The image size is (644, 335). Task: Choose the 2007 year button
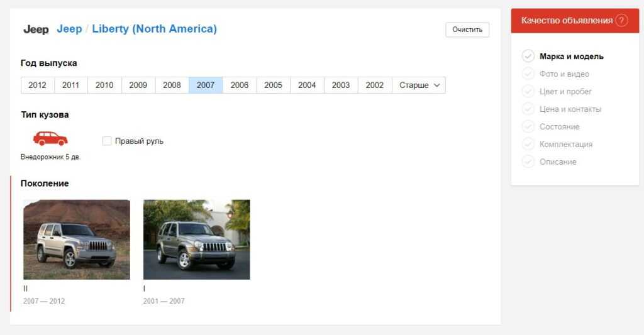click(x=206, y=85)
